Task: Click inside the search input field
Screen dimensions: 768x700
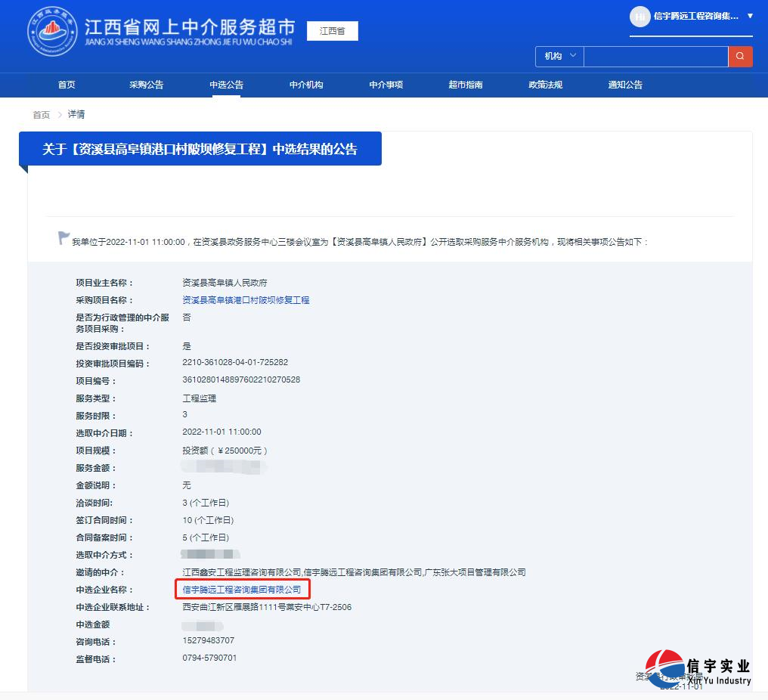Action: [655, 56]
